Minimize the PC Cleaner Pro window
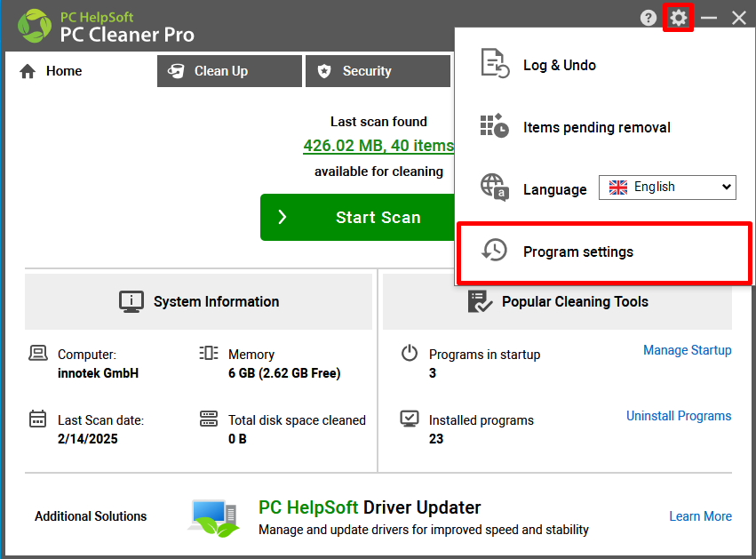Image resolution: width=756 pixels, height=559 pixels. pyautogui.click(x=709, y=19)
